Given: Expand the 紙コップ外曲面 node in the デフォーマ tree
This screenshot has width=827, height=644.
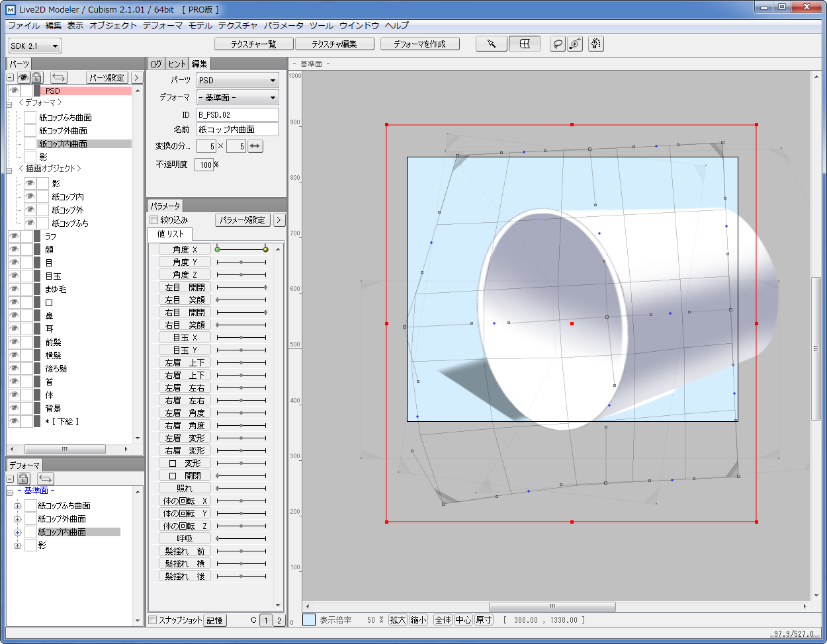Looking at the screenshot, I should point(18,519).
